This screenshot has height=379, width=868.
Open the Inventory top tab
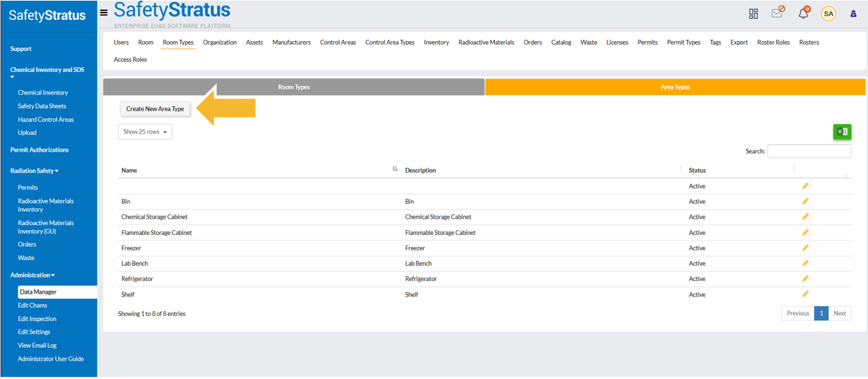(436, 42)
